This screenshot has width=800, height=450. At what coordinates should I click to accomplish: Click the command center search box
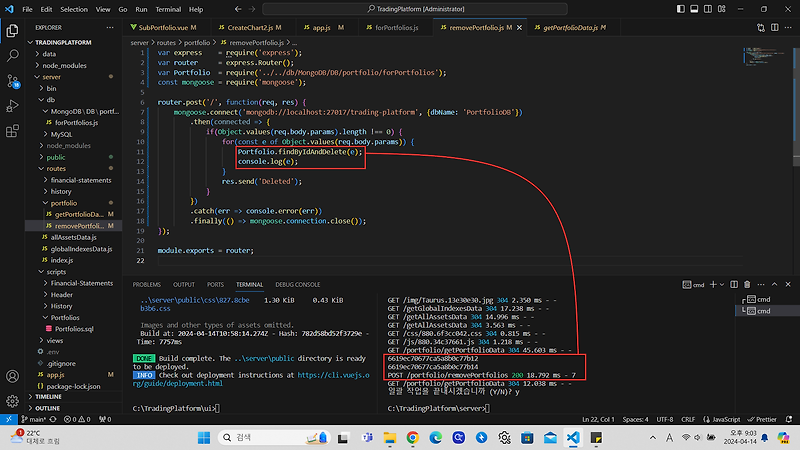click(x=415, y=9)
